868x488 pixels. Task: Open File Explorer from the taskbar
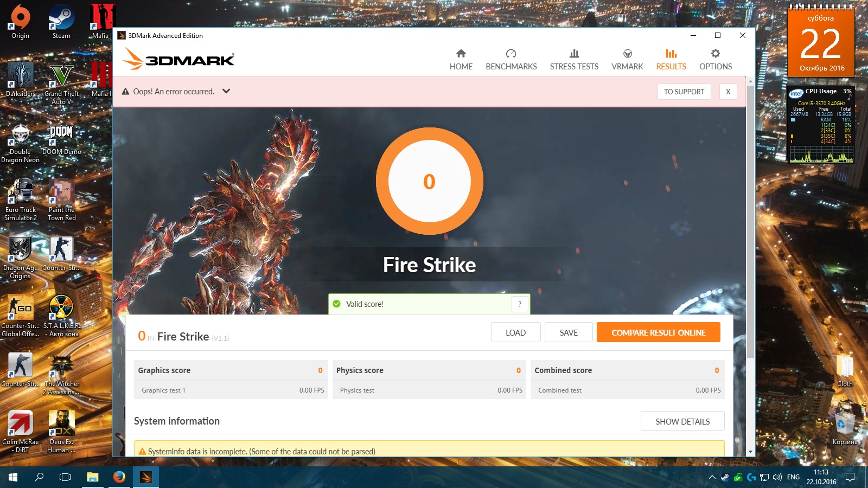point(93,477)
